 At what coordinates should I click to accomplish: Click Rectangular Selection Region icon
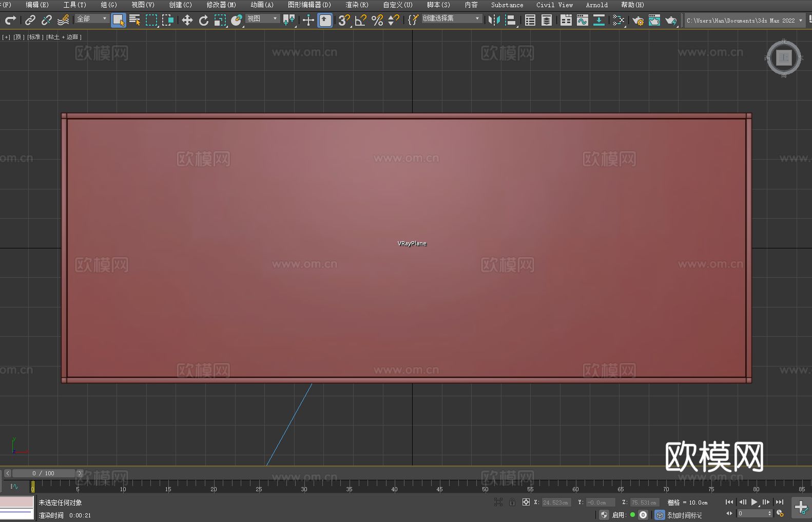[151, 20]
